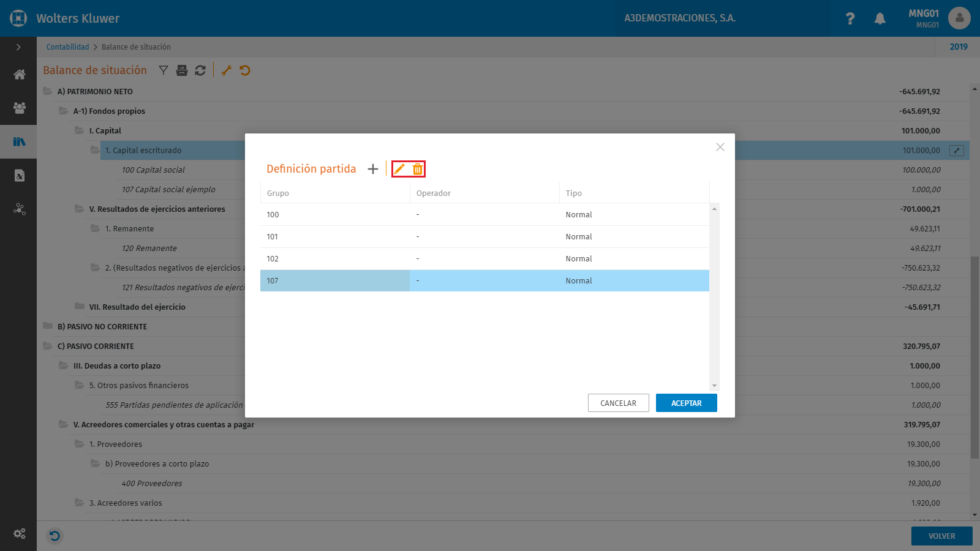This screenshot has height=551, width=980.
Task: Go to home icon in sidebar
Action: coord(19,75)
